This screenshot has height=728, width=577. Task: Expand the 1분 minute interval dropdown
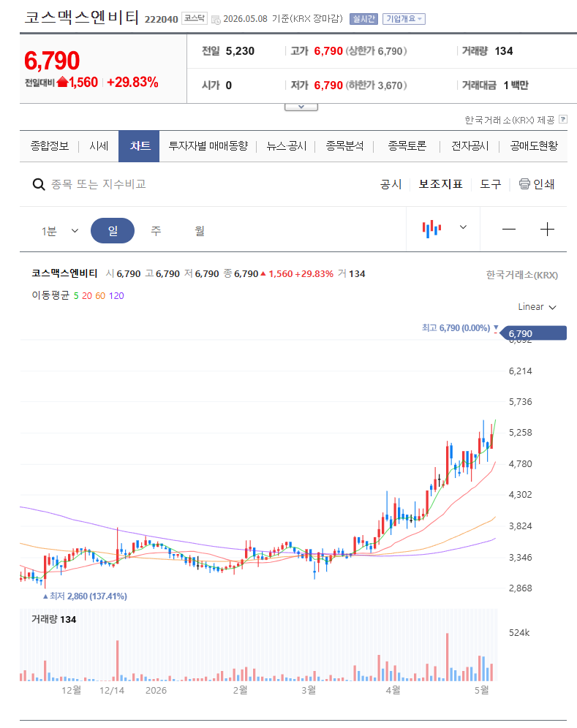60,231
